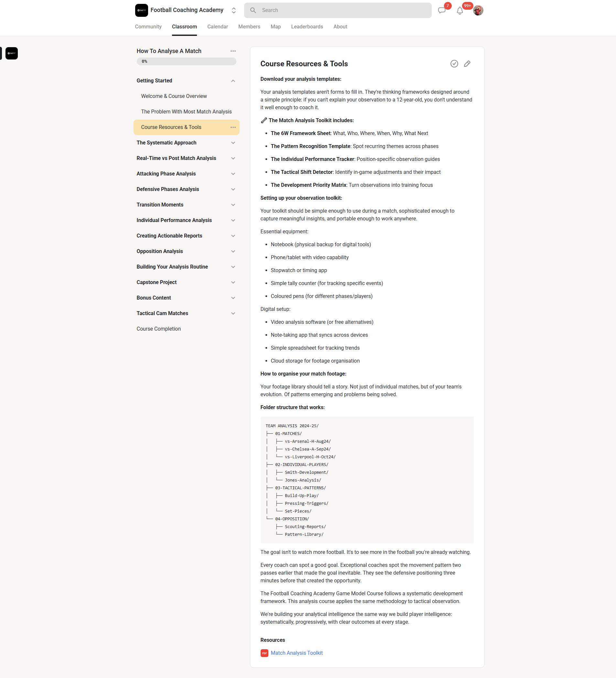Mark the lesson complete with the checkmark circle

(x=454, y=64)
